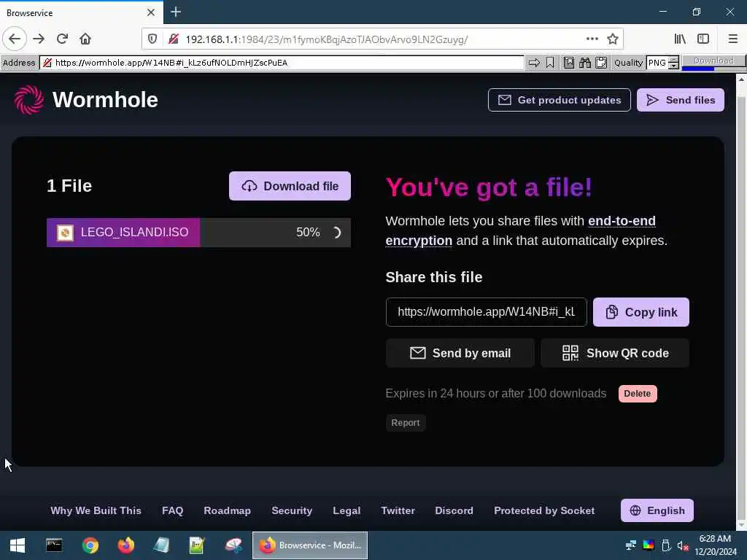This screenshot has width=747, height=560.
Task: Launch Google Chrome from the taskbar
Action: click(x=90, y=545)
